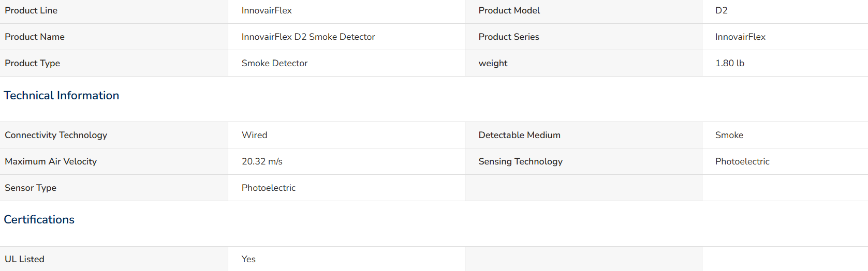
Task: Click the Certifications heading
Action: point(39,220)
